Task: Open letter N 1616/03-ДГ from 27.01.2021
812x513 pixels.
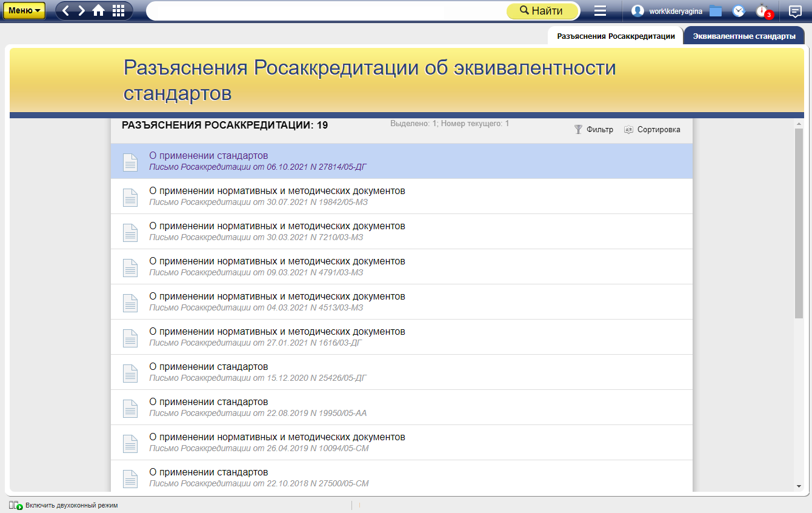Action: tap(401, 337)
